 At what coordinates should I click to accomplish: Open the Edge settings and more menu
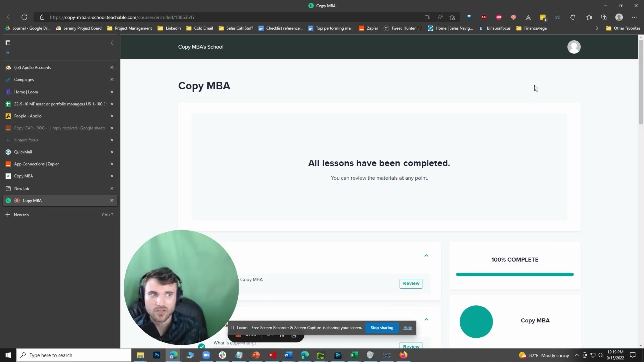634,17
